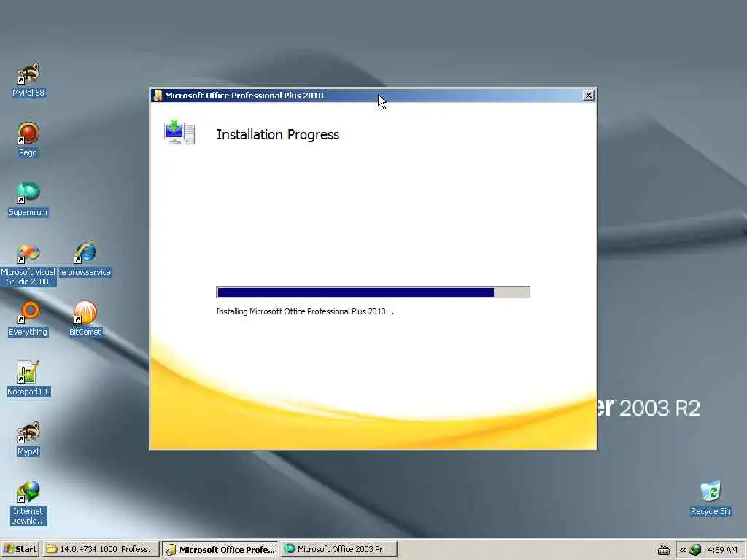The width and height of the screenshot is (747, 560).
Task: Select the Pego desktop icon
Action: (28, 139)
